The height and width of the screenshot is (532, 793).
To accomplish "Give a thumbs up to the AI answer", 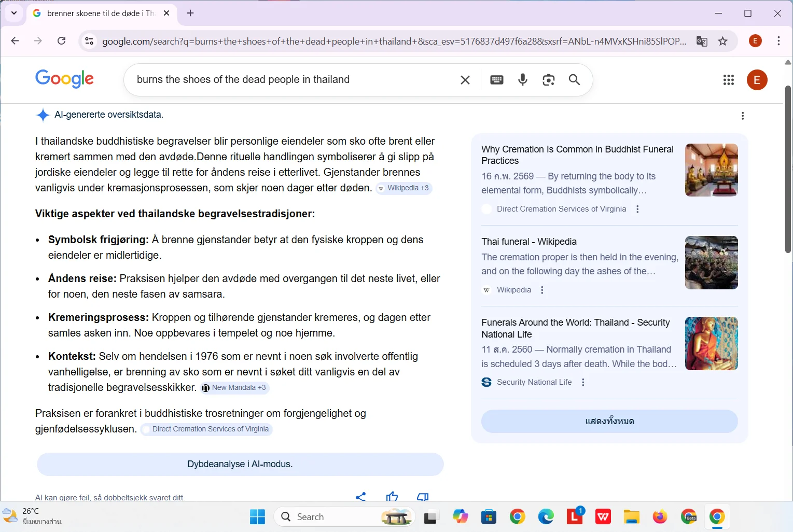I will pos(392,496).
